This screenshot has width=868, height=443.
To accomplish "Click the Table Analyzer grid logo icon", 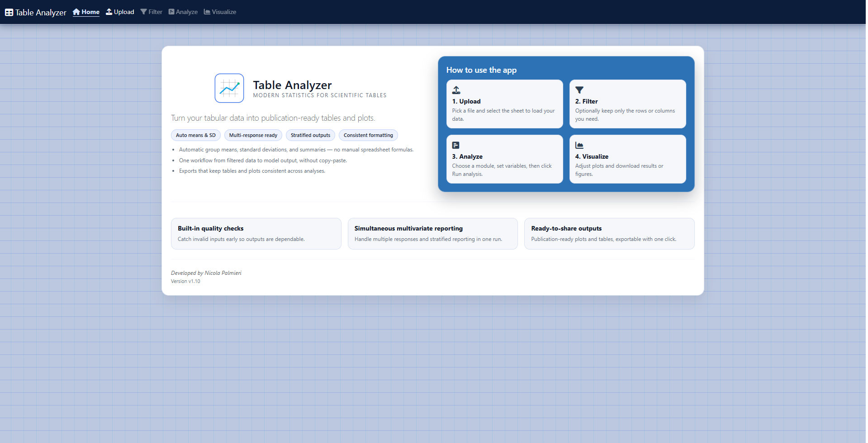I will tap(9, 12).
